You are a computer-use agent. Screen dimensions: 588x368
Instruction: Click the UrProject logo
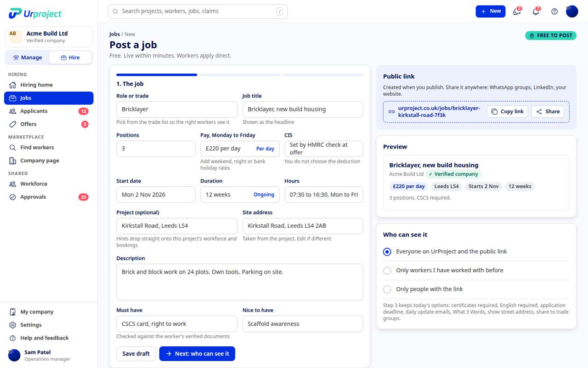click(35, 13)
